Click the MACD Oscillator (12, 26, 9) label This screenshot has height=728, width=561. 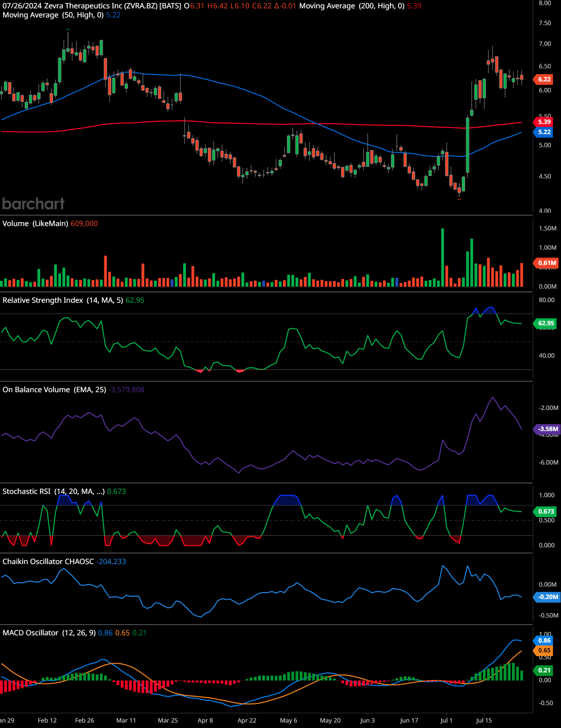click(x=49, y=633)
